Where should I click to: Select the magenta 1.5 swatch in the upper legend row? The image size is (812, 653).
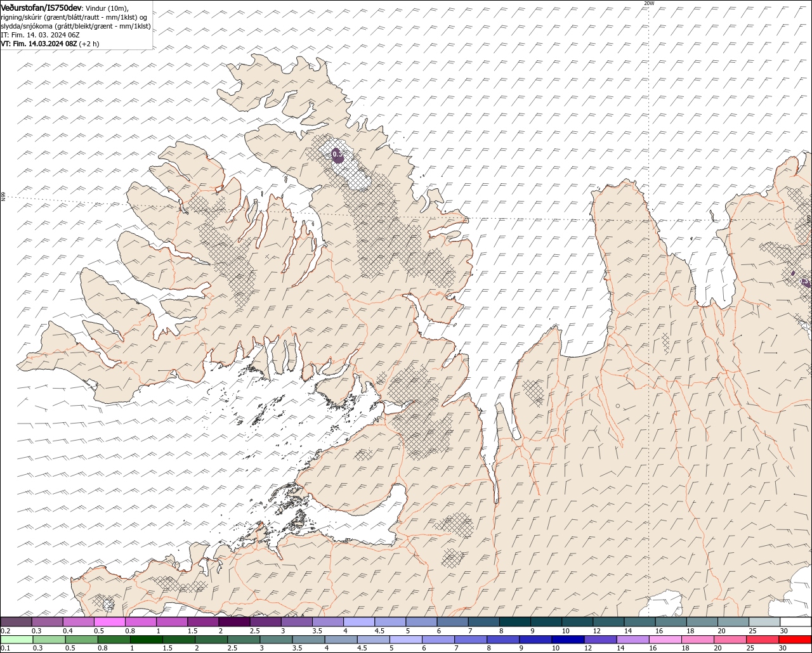tap(203, 622)
